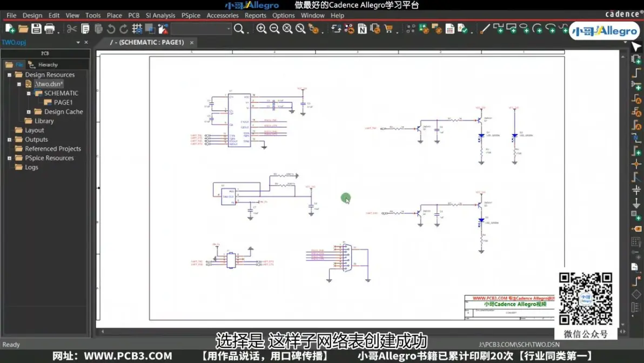
Task: Expand the Design Cache folder
Action: (x=29, y=112)
